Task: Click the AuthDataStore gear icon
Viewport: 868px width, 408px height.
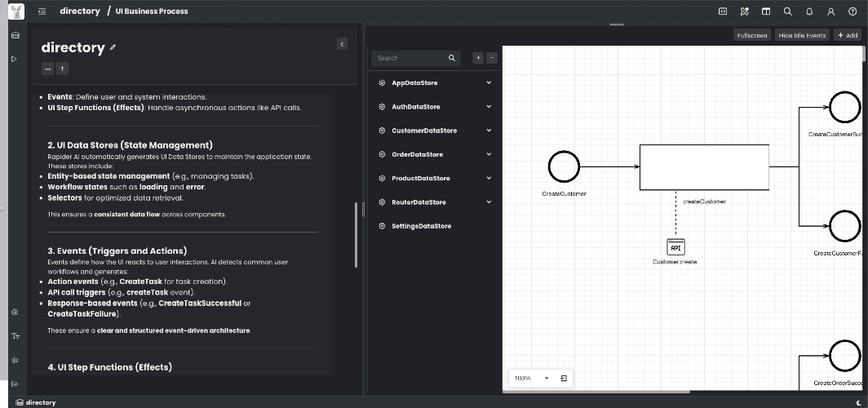Action: pos(382,107)
